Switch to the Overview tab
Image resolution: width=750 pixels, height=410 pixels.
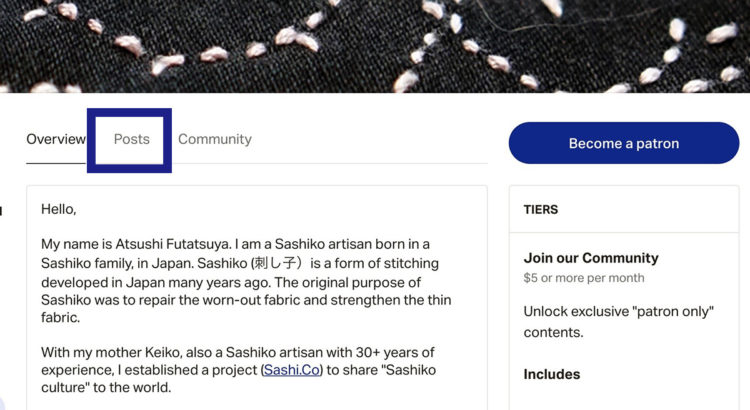click(x=56, y=140)
